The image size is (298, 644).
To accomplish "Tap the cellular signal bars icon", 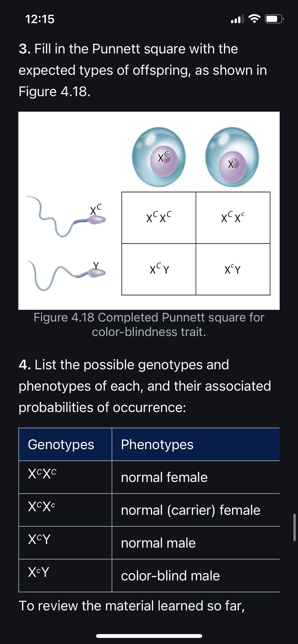I will pos(237,19).
